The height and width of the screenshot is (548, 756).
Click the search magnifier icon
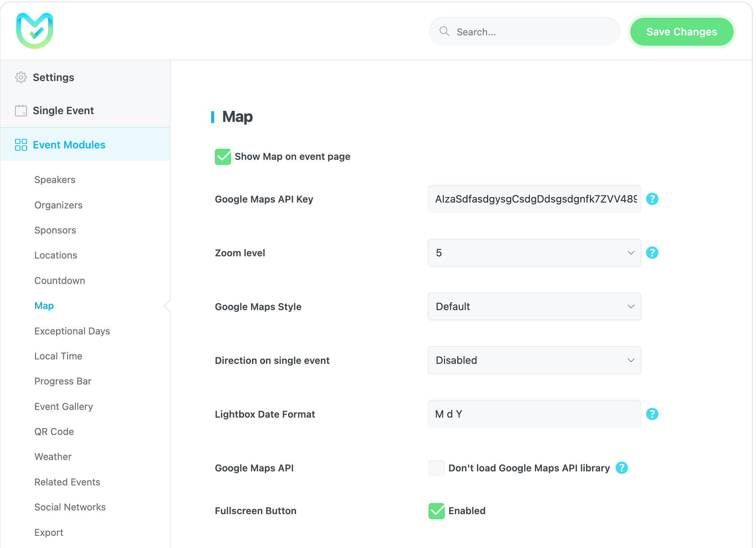pyautogui.click(x=444, y=32)
